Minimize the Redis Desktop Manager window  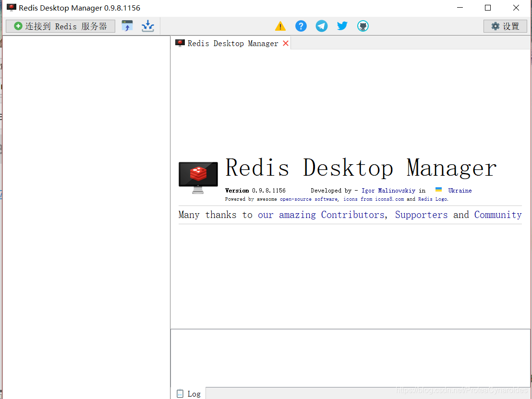click(460, 8)
